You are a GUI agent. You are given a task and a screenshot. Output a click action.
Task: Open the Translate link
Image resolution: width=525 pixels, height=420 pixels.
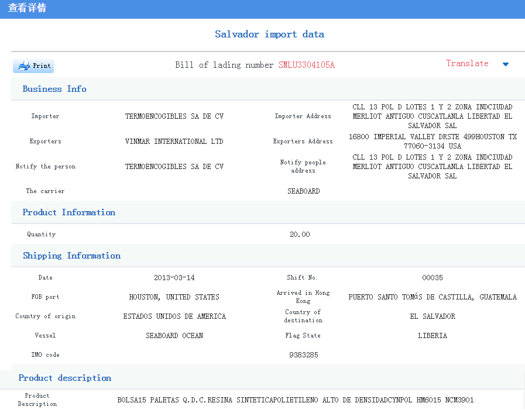[x=467, y=64]
